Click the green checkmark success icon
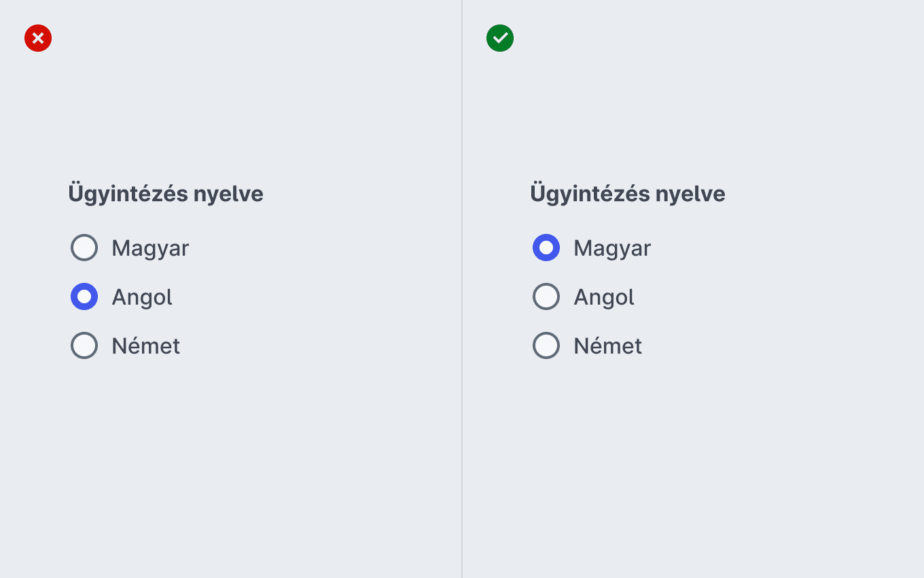The height and width of the screenshot is (578, 924). click(500, 38)
